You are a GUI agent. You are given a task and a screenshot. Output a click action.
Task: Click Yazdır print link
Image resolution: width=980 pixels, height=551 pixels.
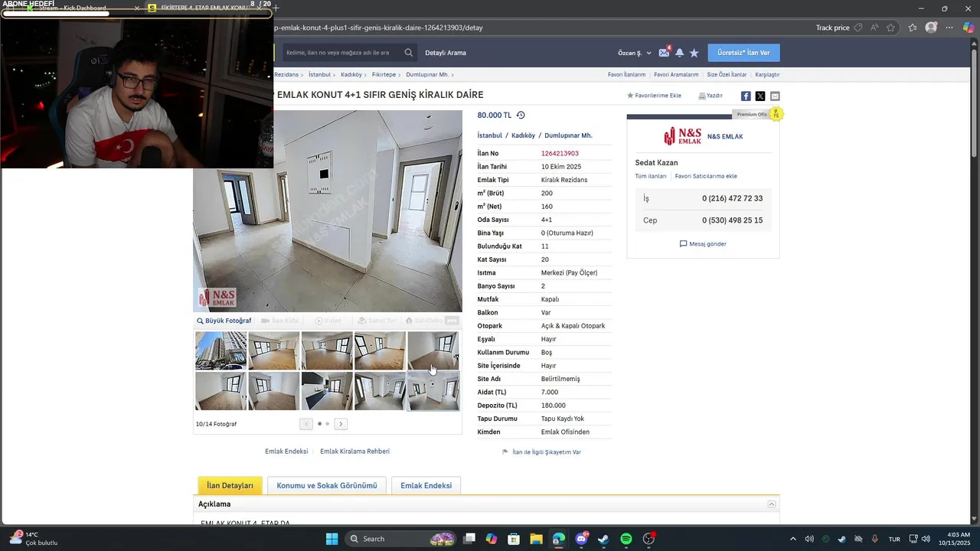[x=710, y=96]
